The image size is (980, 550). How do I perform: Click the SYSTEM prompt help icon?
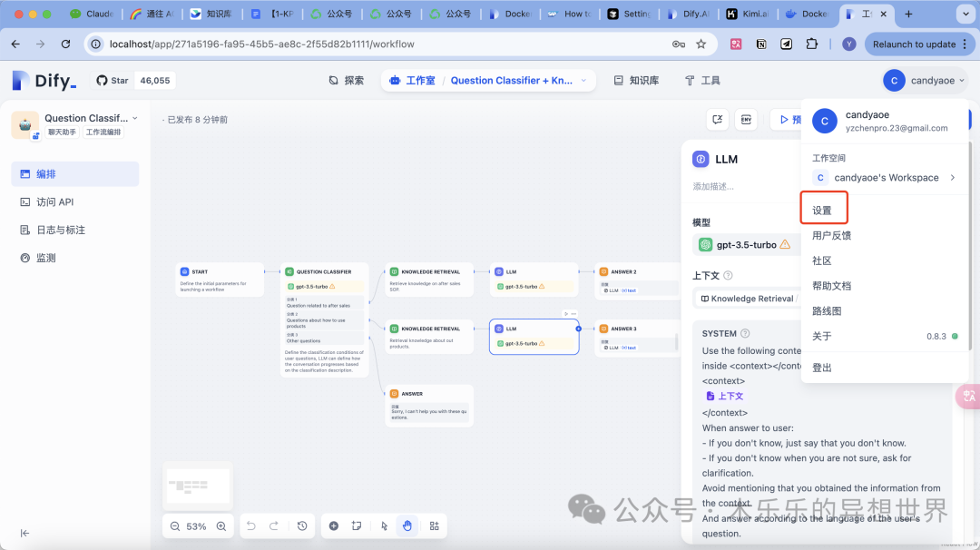[x=745, y=334]
